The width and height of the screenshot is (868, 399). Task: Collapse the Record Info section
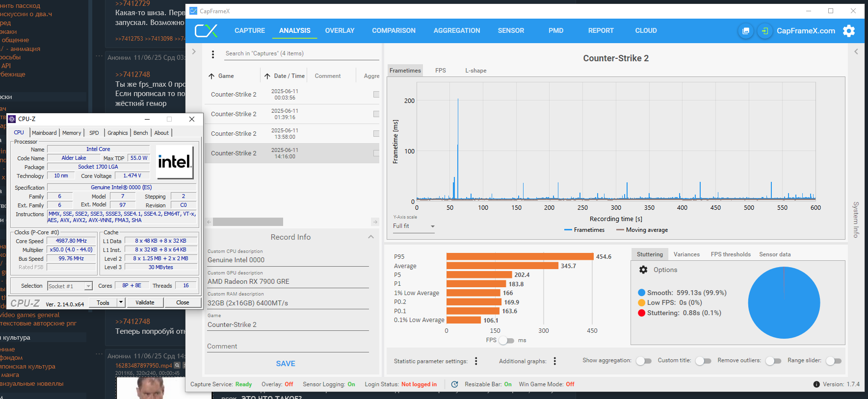371,237
